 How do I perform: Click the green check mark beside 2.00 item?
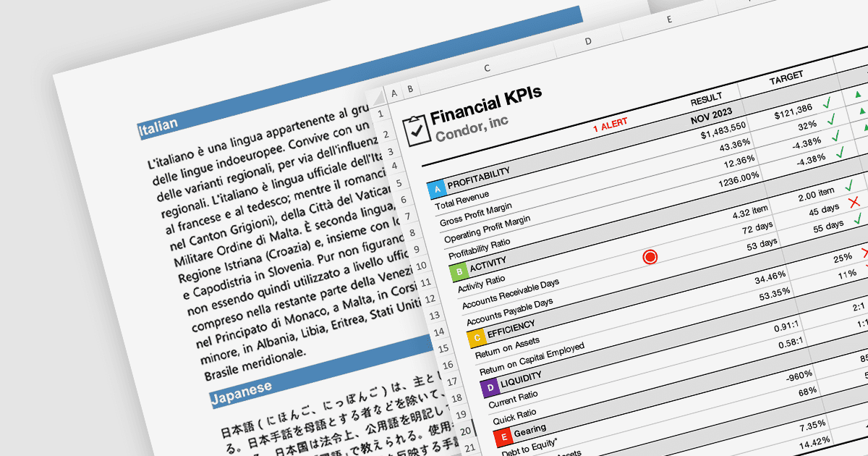[850, 186]
